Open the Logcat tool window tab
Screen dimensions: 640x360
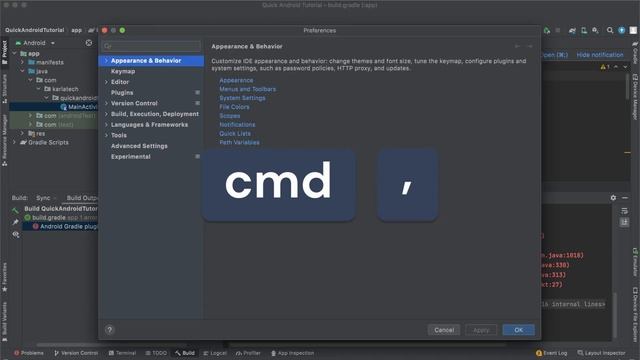coord(215,353)
